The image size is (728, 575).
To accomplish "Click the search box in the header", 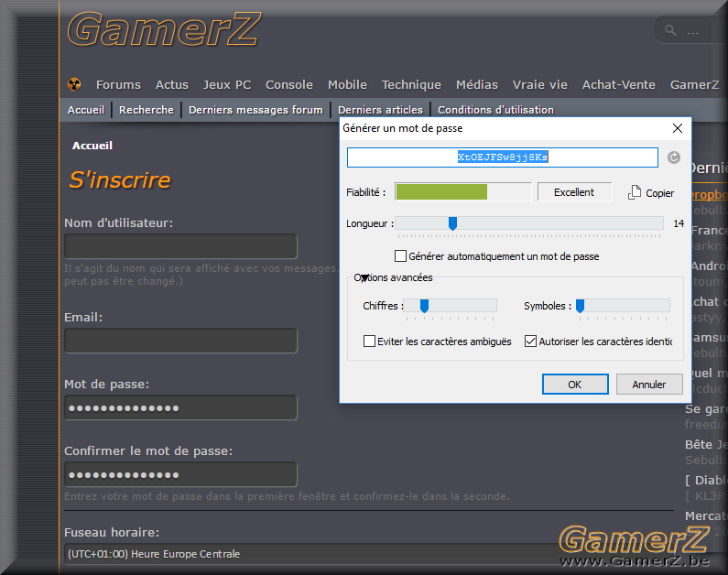I will tap(691, 30).
